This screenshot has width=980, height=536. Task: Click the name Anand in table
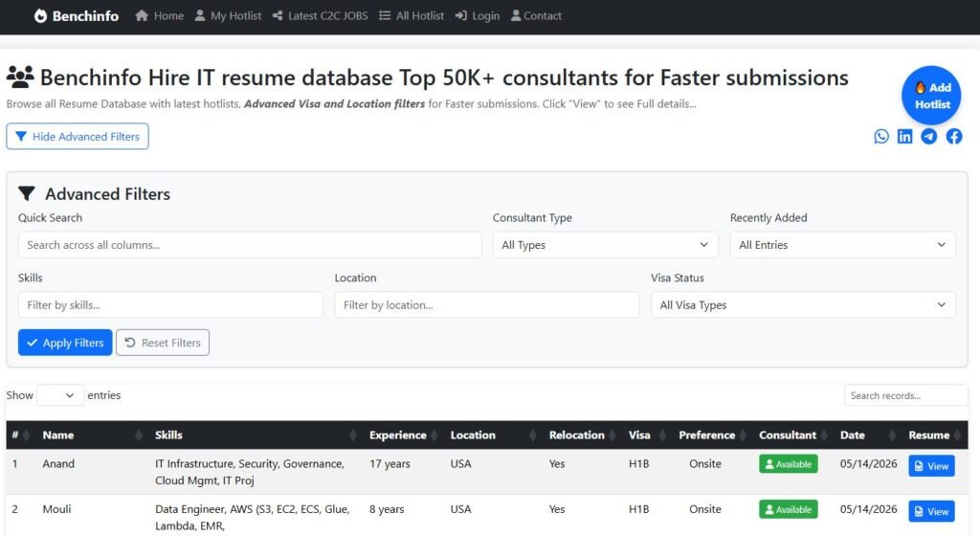tap(58, 463)
